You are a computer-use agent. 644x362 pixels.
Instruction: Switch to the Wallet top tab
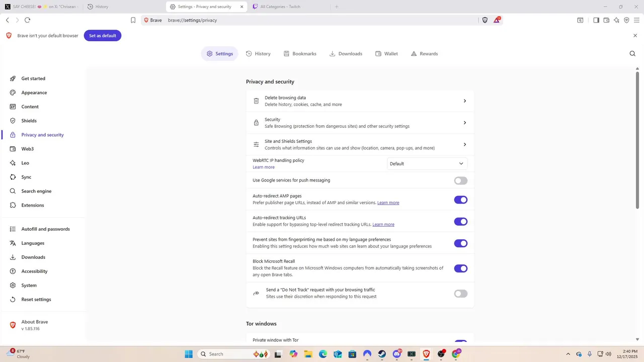(386, 53)
